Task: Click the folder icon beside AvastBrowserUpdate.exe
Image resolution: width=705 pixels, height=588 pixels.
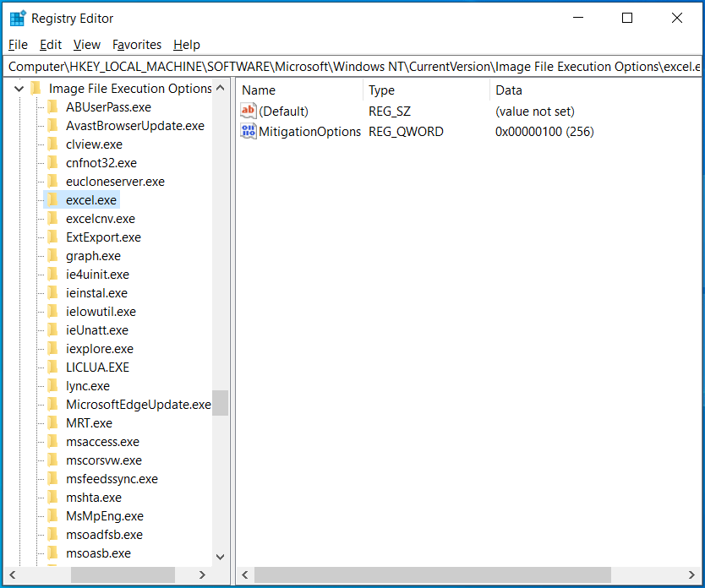Action: 53,125
